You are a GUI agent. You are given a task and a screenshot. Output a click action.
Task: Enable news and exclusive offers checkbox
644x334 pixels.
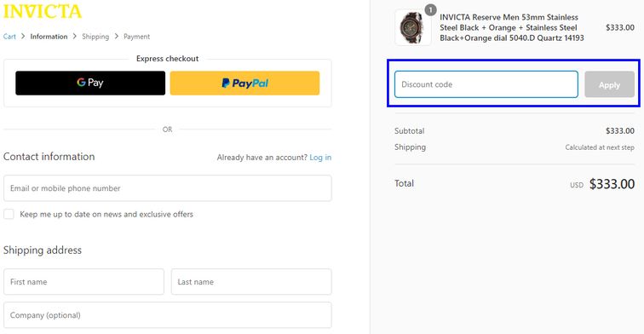pos(9,214)
